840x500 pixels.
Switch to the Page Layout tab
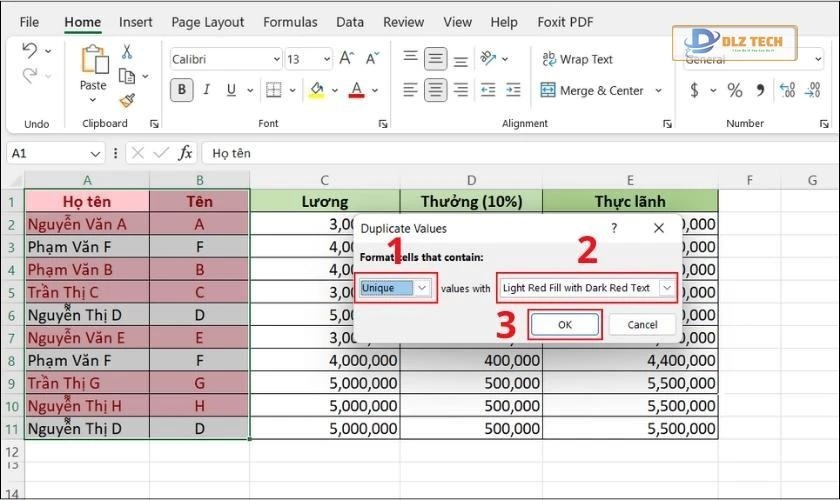coord(207,22)
